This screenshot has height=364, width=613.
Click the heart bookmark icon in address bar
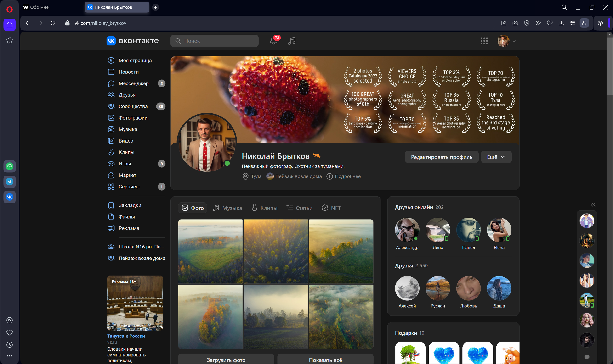pos(550,23)
